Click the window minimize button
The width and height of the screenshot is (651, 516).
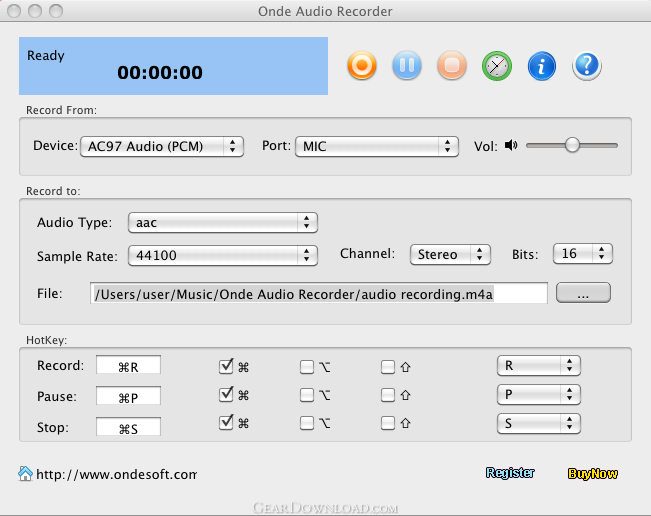click(x=35, y=11)
